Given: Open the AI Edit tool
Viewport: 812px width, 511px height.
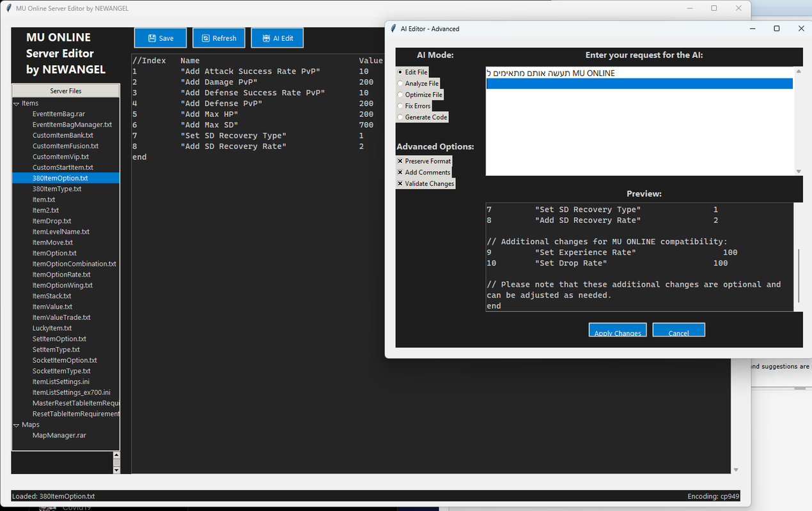Looking at the screenshot, I should coord(277,38).
